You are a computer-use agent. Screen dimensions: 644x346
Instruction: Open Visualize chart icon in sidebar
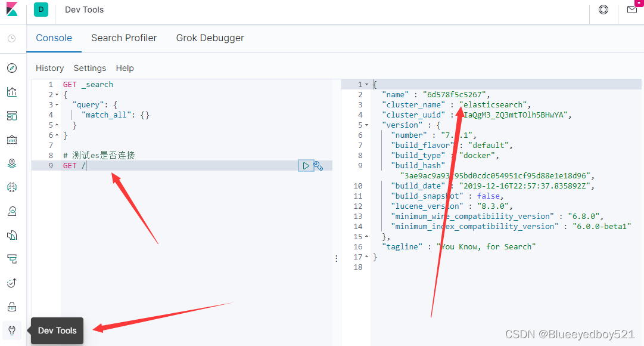click(x=12, y=92)
